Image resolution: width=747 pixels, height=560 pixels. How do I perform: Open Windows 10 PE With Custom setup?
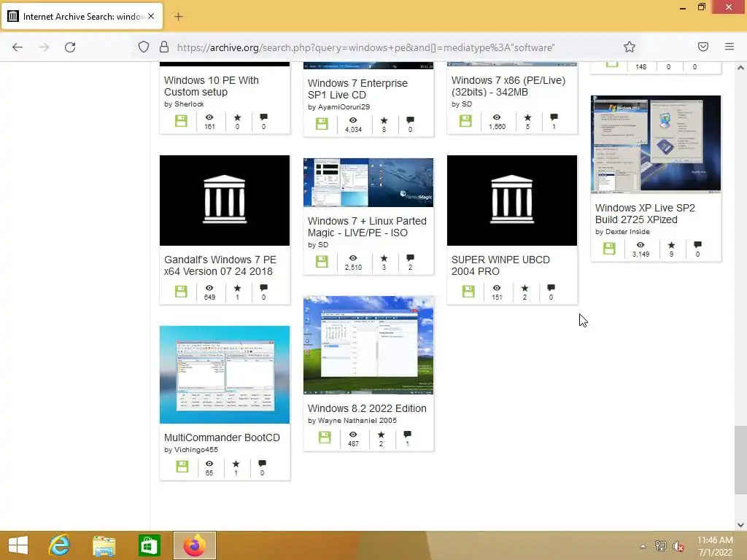[211, 86]
